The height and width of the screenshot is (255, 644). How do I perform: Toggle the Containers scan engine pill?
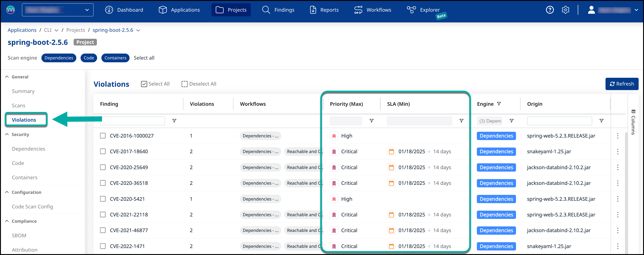coord(115,58)
